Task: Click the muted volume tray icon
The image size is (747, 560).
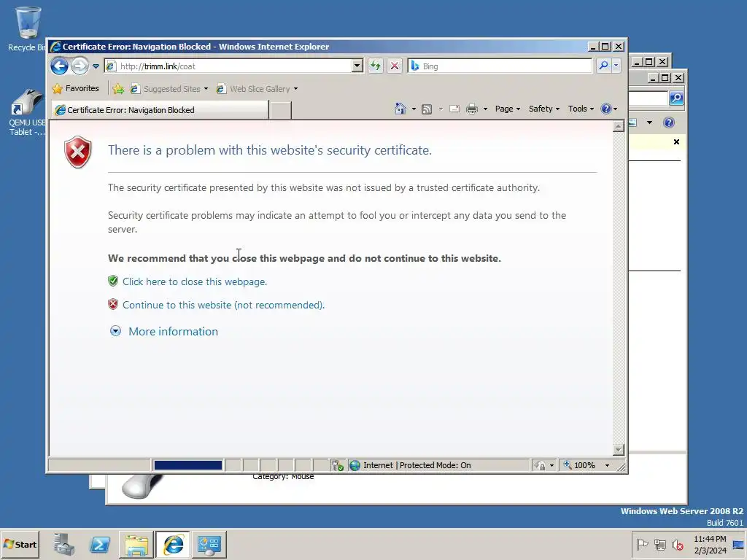Action: pyautogui.click(x=677, y=544)
